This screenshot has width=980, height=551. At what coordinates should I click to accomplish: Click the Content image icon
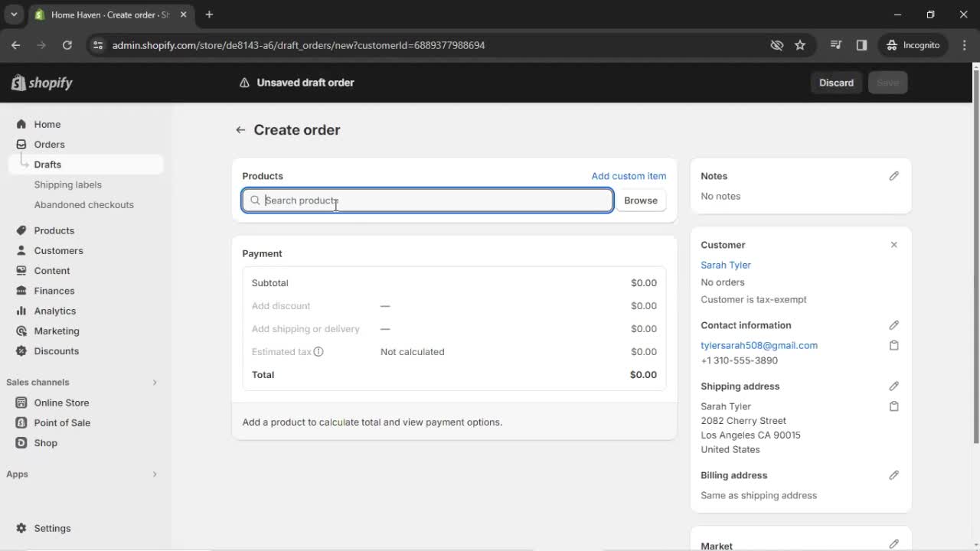(x=21, y=270)
